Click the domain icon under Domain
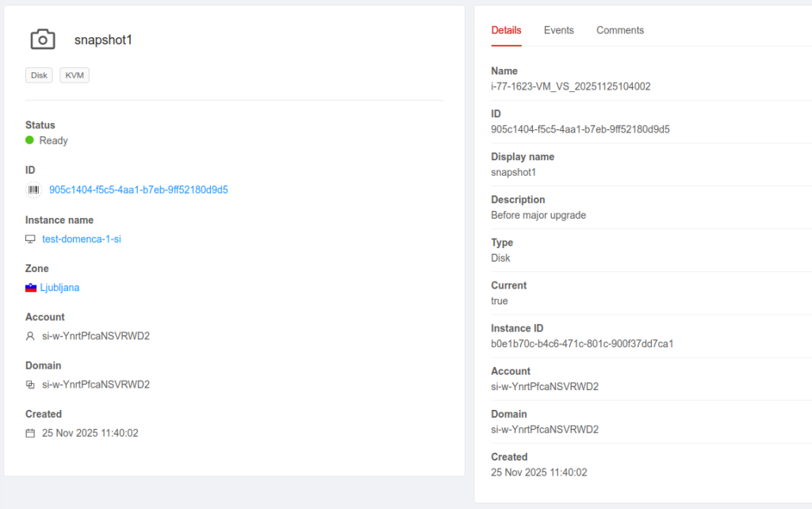 tap(31, 385)
